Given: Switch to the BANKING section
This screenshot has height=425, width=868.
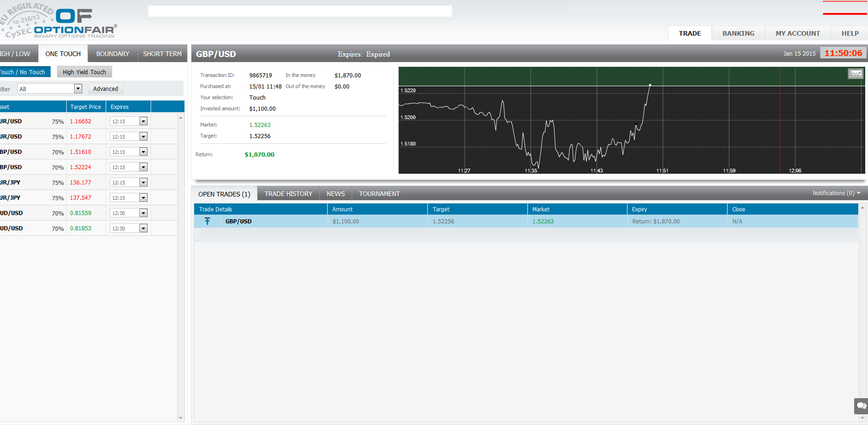Looking at the screenshot, I should pyautogui.click(x=738, y=33).
